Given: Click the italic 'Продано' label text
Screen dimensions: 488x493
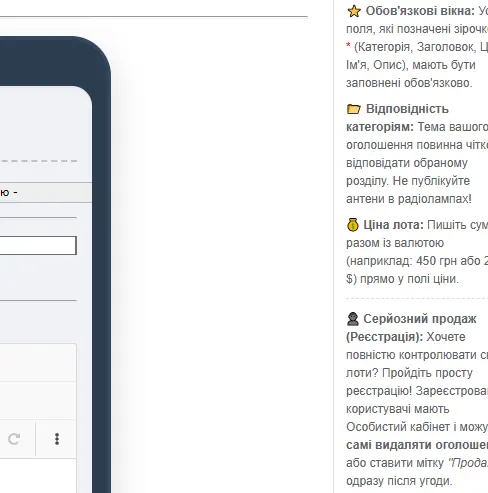Looking at the screenshot, I should tap(468, 463).
